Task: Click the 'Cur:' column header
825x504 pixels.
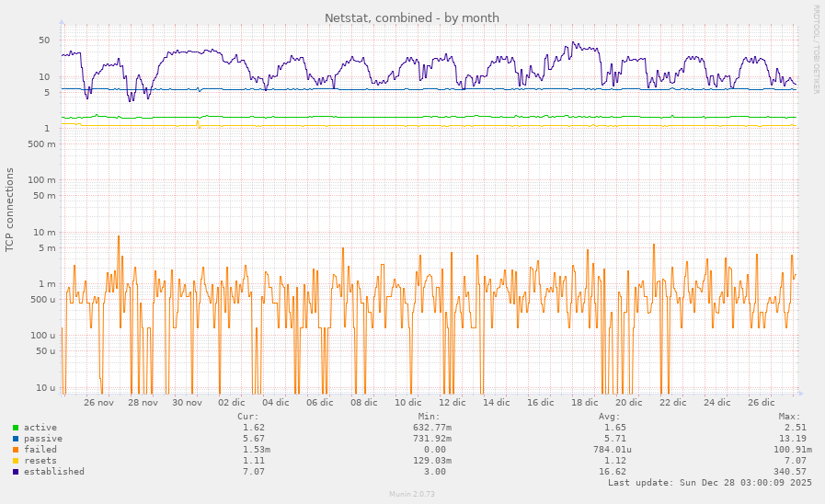Action: (x=247, y=417)
